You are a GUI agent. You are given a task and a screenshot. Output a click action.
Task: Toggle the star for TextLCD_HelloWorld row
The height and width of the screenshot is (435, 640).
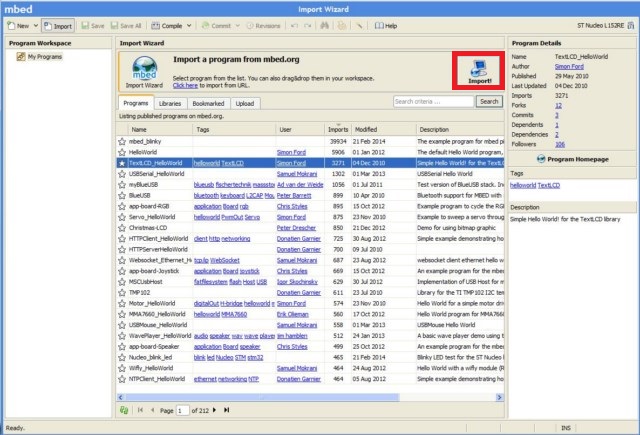[x=122, y=163]
